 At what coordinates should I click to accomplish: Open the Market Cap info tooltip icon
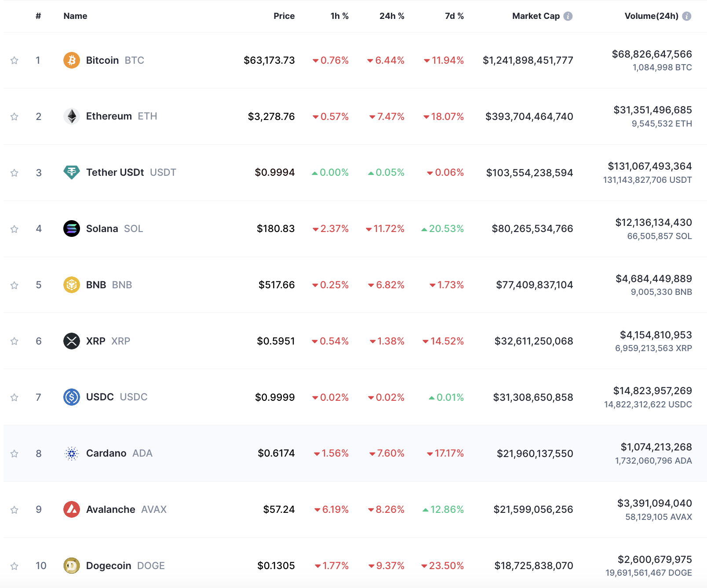tap(568, 16)
